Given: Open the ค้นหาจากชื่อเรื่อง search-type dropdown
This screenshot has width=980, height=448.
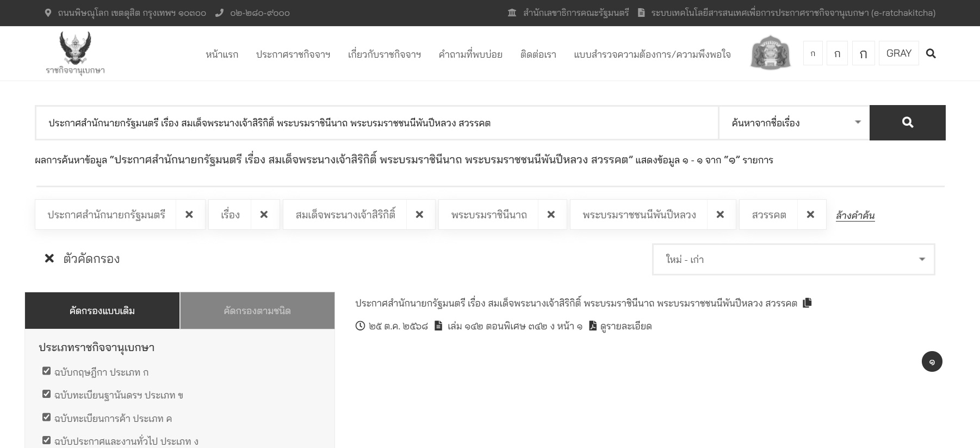Looking at the screenshot, I should pyautogui.click(x=794, y=122).
